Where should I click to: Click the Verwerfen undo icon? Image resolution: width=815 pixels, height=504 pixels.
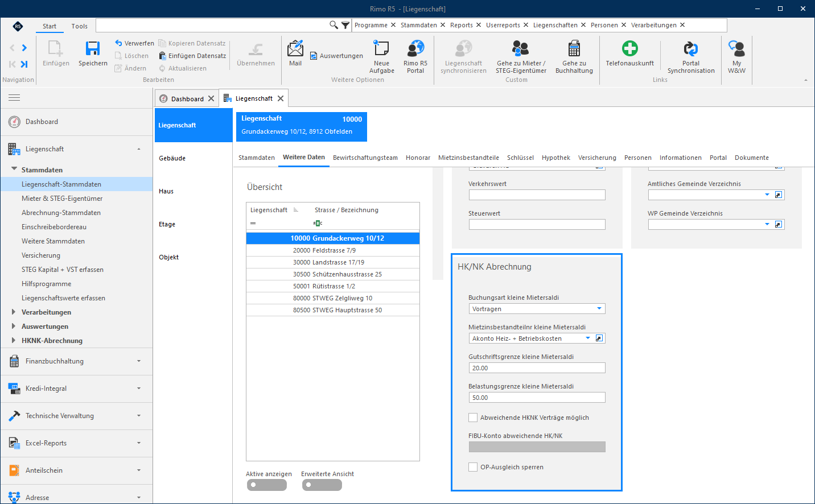tap(118, 43)
